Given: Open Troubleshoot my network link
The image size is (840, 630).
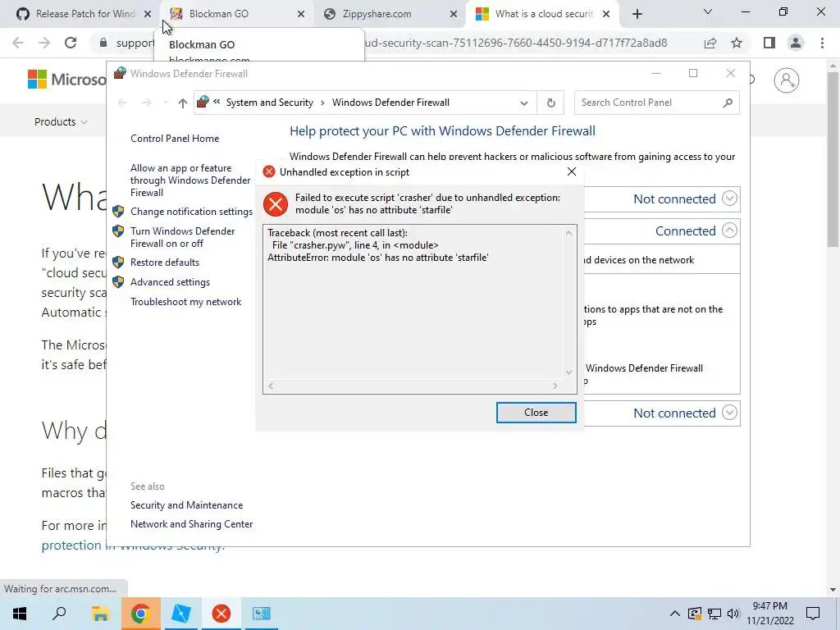Looking at the screenshot, I should pyautogui.click(x=185, y=302).
